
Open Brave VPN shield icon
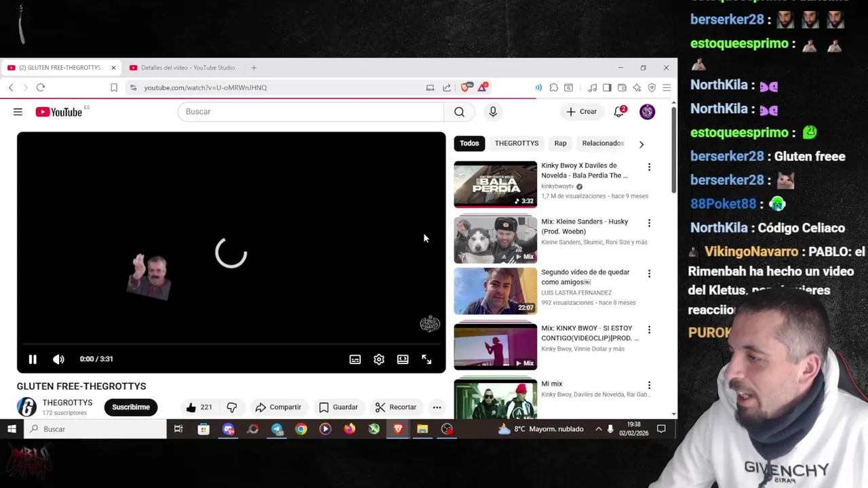652,87
